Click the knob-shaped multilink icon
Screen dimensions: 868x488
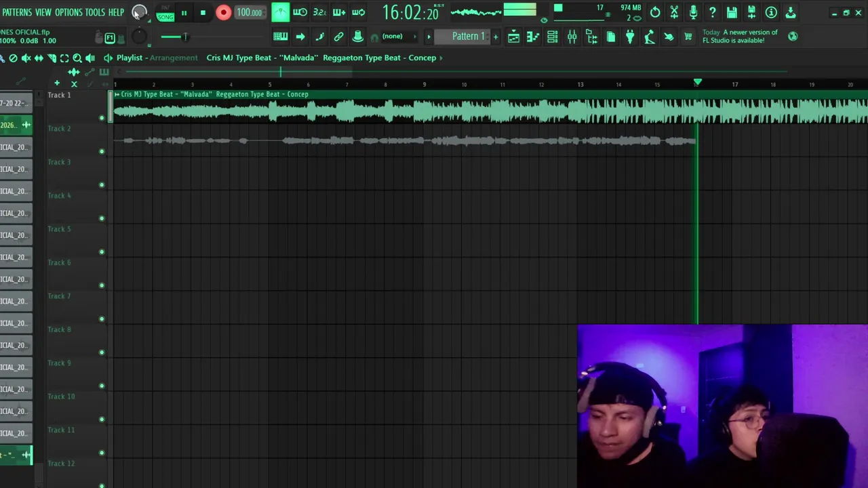point(357,37)
